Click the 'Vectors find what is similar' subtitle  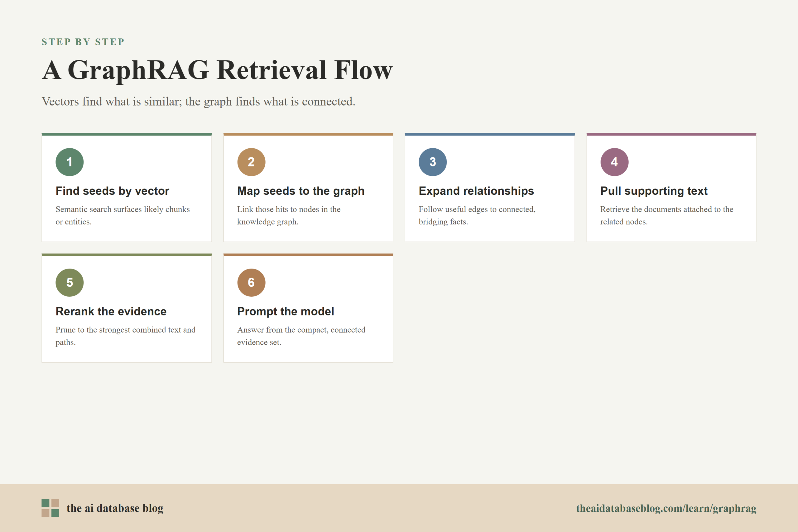pos(199,102)
